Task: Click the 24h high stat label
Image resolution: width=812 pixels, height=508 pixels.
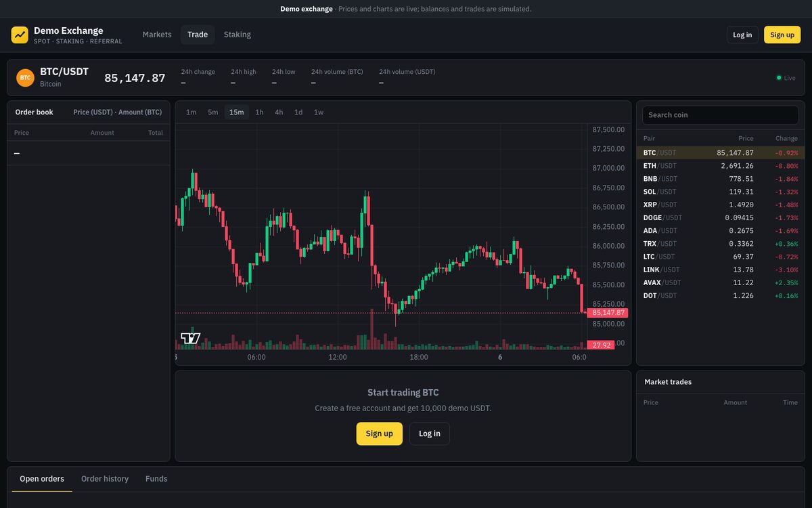Action: [244, 72]
